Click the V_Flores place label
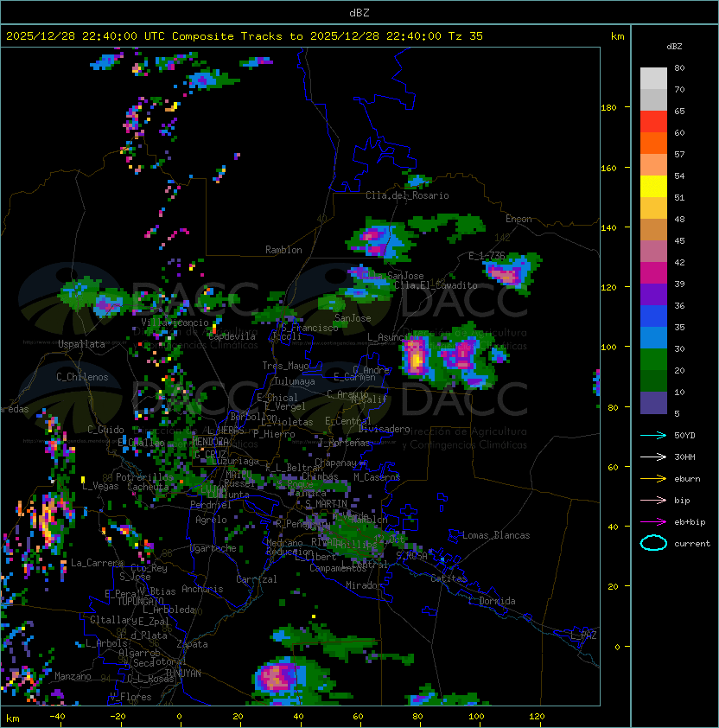Viewport: 719px width, 728px height. point(130,697)
